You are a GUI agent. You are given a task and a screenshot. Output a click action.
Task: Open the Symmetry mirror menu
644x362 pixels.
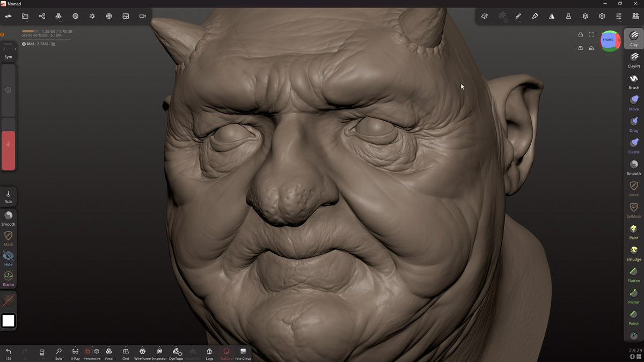click(x=551, y=16)
